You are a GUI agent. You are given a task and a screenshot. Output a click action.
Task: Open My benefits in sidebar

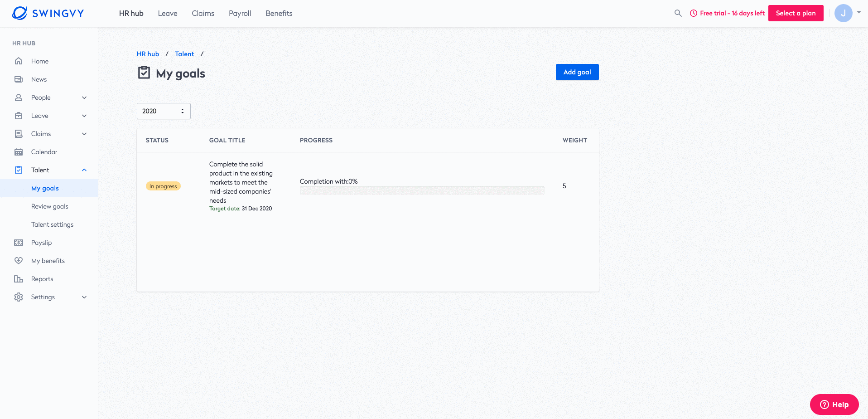pyautogui.click(x=49, y=261)
